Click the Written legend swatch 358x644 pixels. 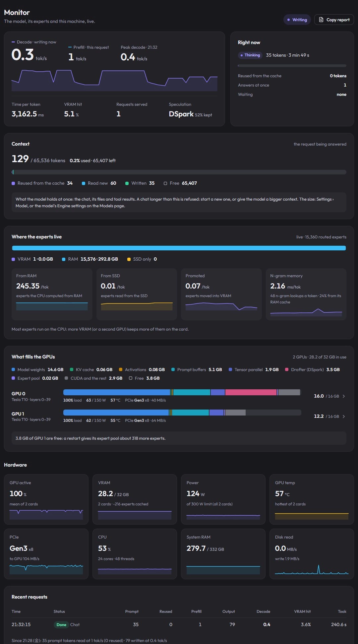pos(127,183)
